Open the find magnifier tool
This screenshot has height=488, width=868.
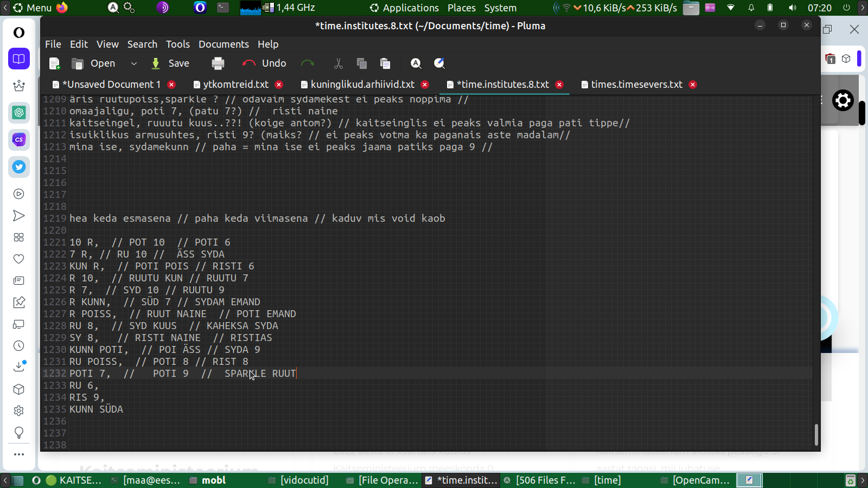[416, 63]
